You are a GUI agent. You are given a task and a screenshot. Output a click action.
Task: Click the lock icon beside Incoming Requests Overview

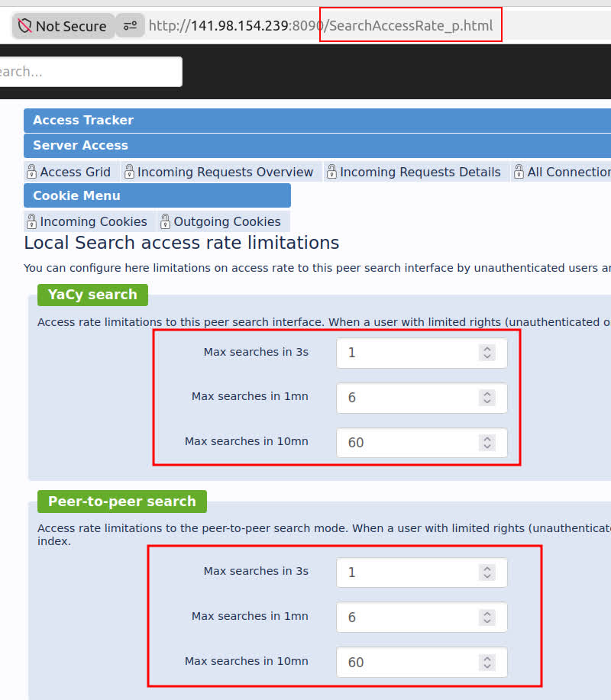pyautogui.click(x=129, y=172)
